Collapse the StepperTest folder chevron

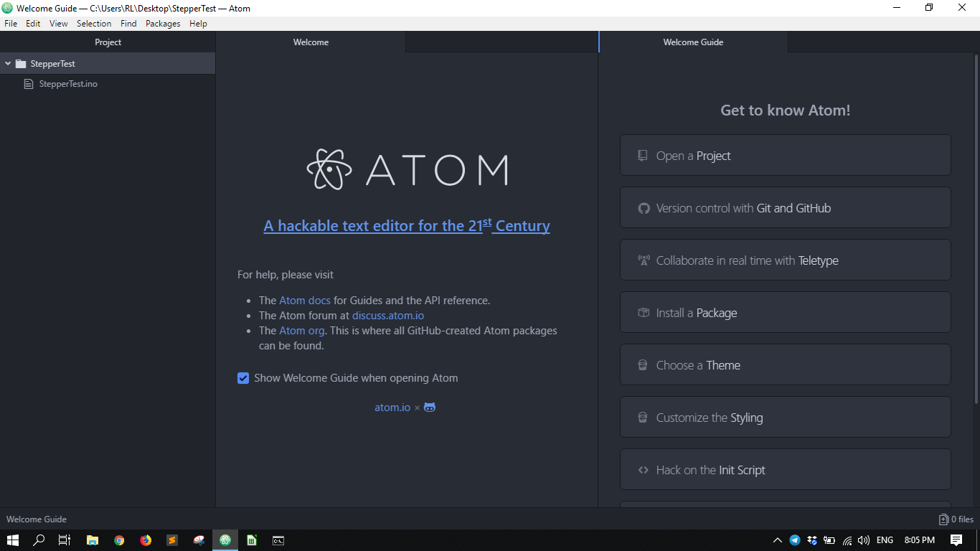coord(8,64)
